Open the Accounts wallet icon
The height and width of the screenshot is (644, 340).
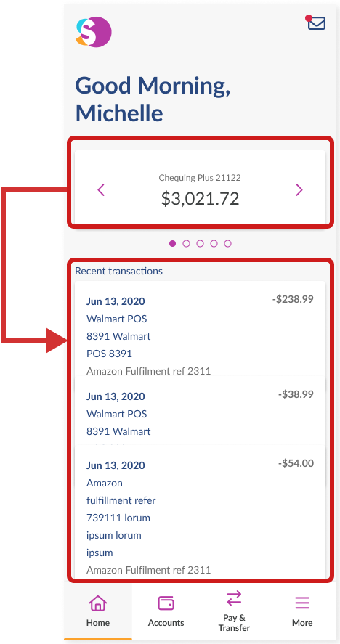[166, 603]
